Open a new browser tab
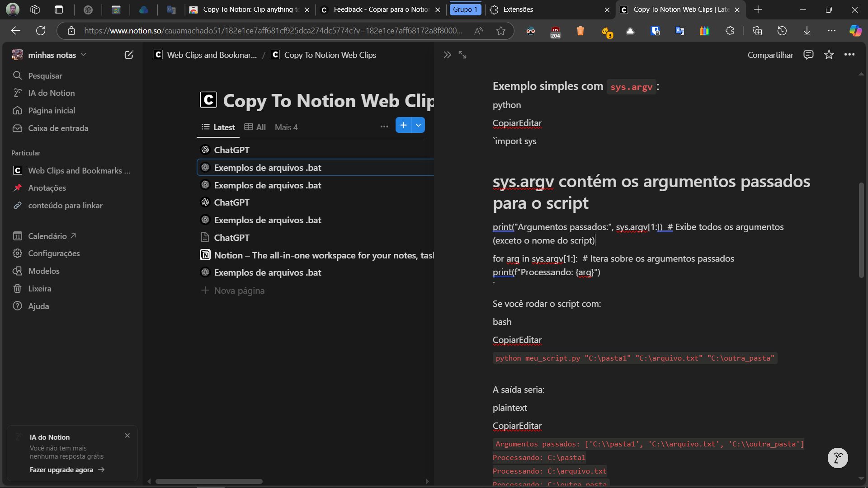 click(758, 9)
